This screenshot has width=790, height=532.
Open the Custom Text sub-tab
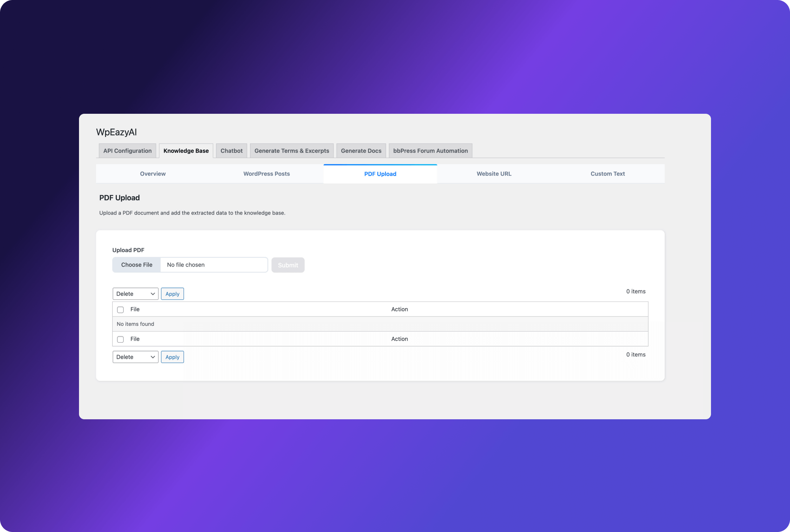coord(607,174)
